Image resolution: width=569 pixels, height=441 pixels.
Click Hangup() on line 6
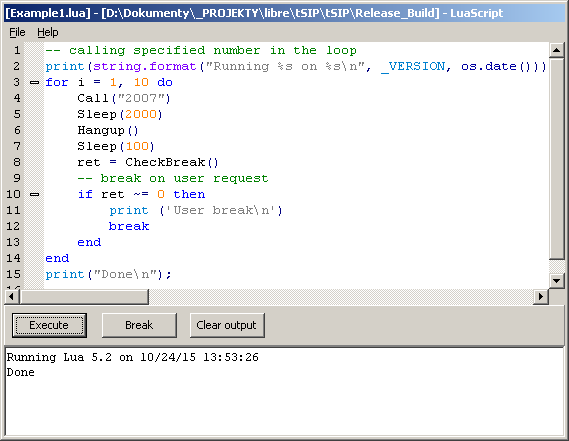coord(108,130)
